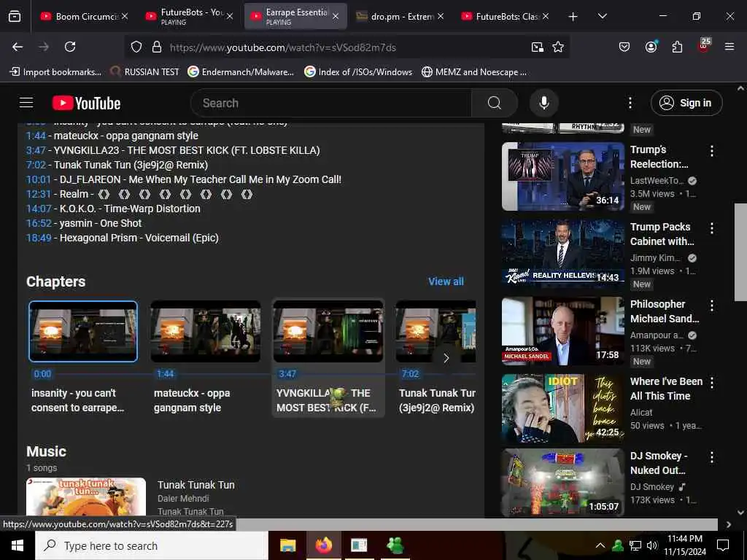Viewport: 747px width, 560px height.
Task: Click the YouTube search magnifier button
Action: pos(495,103)
